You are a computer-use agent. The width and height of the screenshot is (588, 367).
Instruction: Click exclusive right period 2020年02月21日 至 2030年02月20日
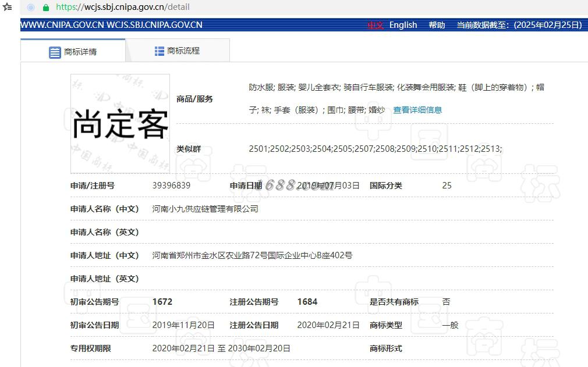coord(221,348)
